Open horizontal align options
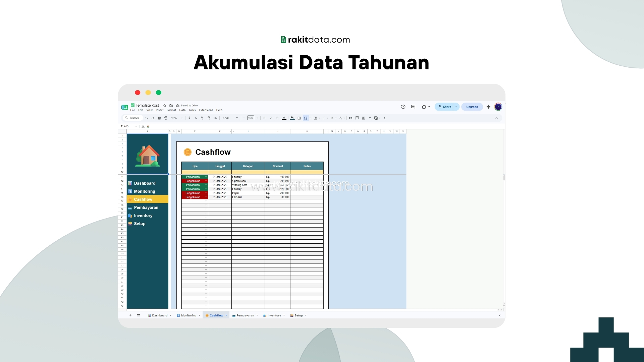 click(317, 118)
